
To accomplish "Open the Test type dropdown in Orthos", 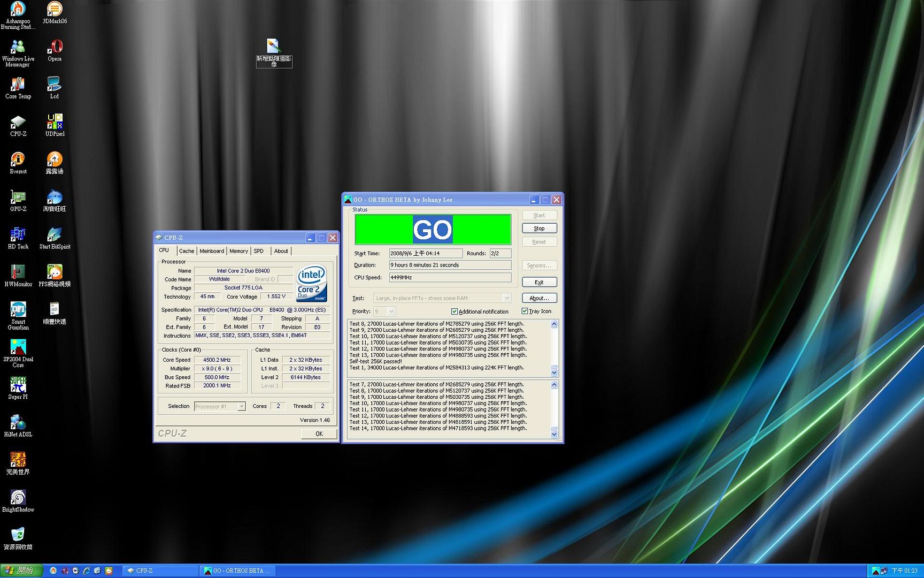I will pyautogui.click(x=443, y=298).
